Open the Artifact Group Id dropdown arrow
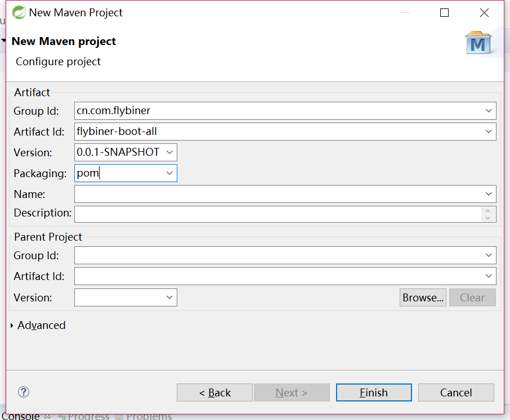Viewport: 510px width, 420px height. [489, 111]
